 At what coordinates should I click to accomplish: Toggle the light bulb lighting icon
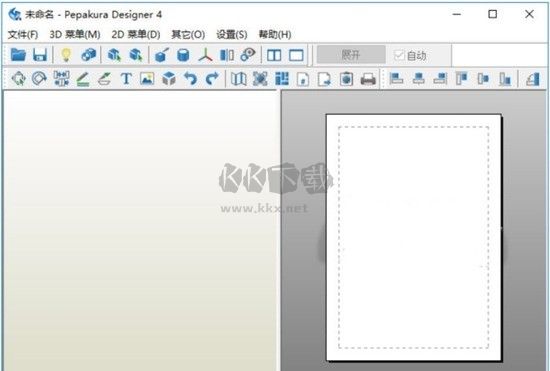point(66,55)
